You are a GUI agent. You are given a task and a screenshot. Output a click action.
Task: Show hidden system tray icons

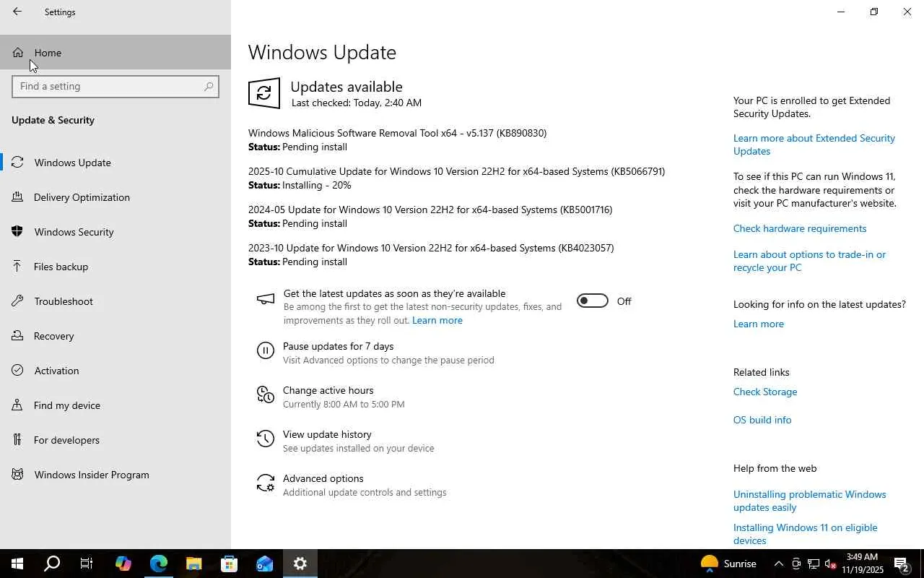pyautogui.click(x=778, y=564)
